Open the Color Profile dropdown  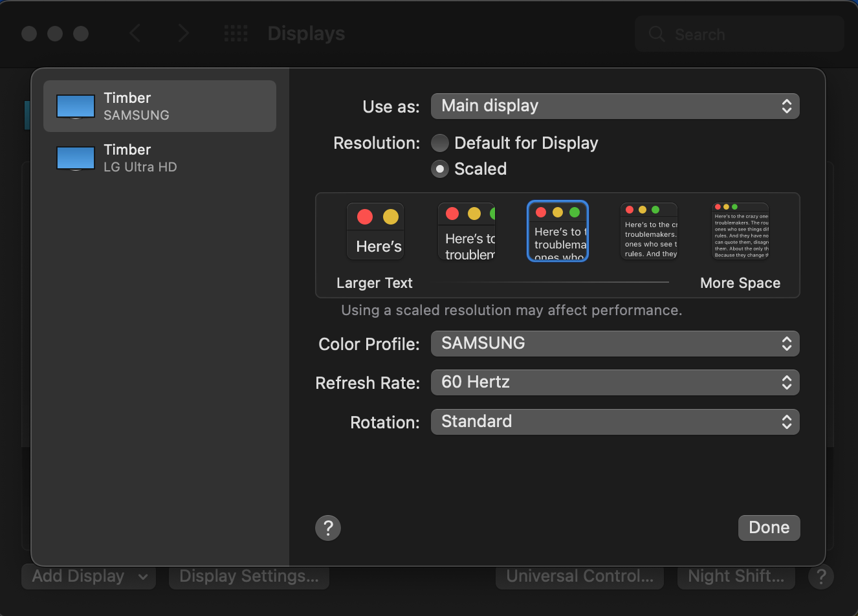coord(615,344)
